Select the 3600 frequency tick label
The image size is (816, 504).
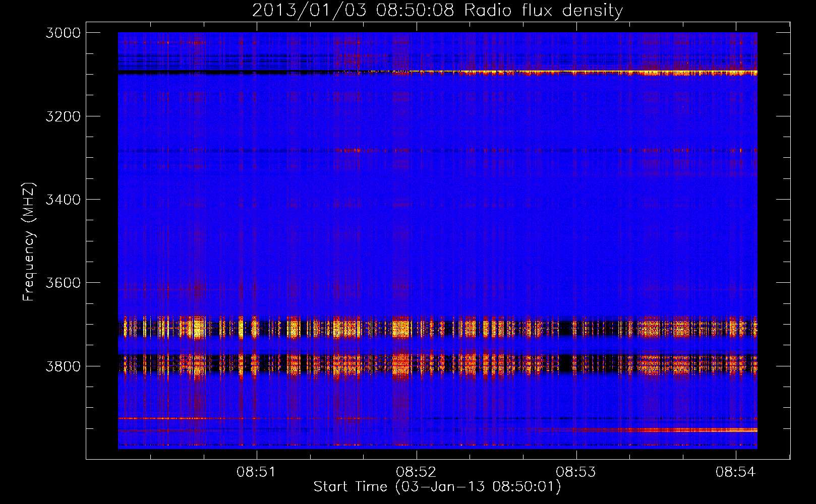63,283
